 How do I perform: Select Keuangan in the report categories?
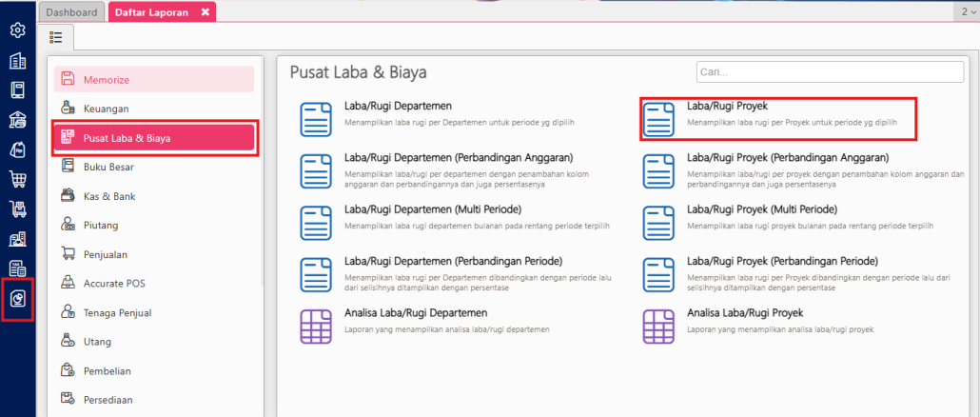tap(106, 109)
